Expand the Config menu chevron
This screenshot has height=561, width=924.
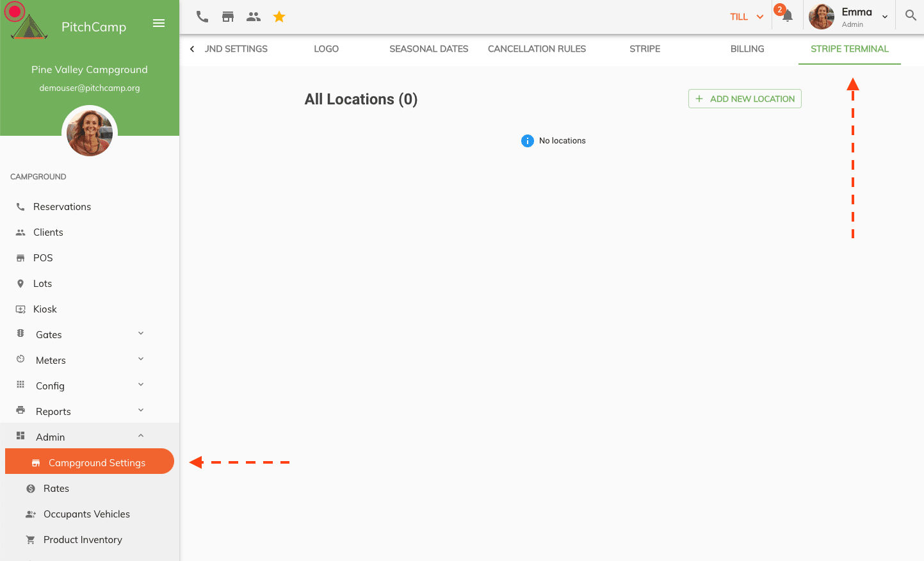[141, 385]
